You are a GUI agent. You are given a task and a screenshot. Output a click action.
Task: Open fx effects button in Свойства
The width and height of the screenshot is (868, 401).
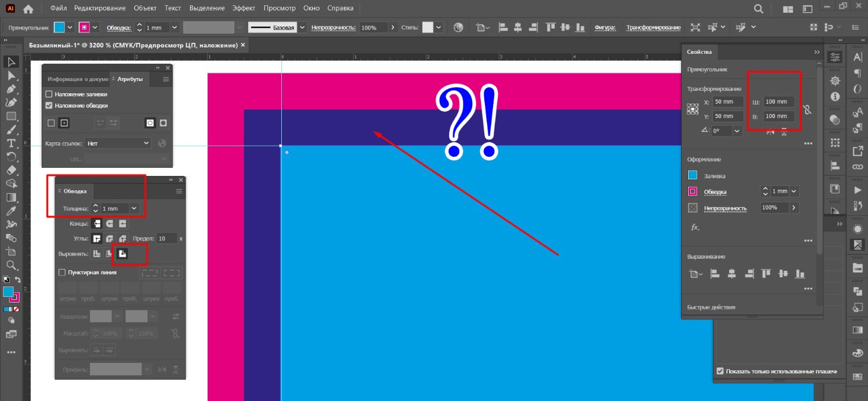(695, 227)
